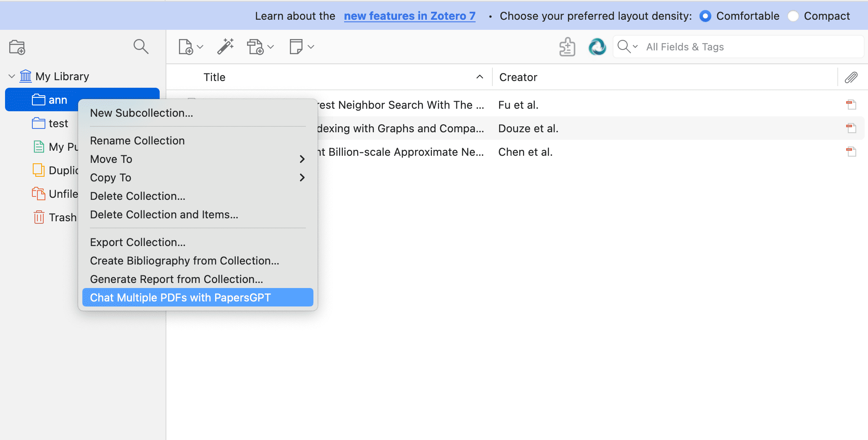Select the Comfortable layout density radio button

pyautogui.click(x=705, y=16)
